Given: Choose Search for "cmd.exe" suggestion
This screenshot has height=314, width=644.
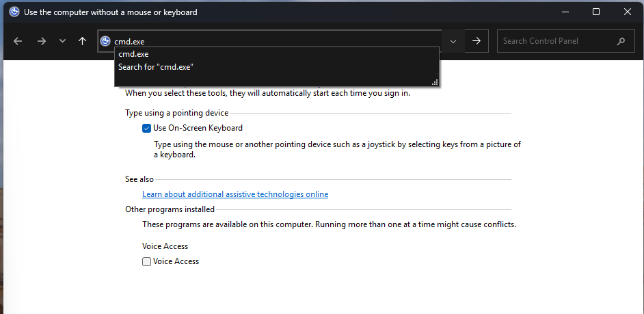Looking at the screenshot, I should pos(156,67).
